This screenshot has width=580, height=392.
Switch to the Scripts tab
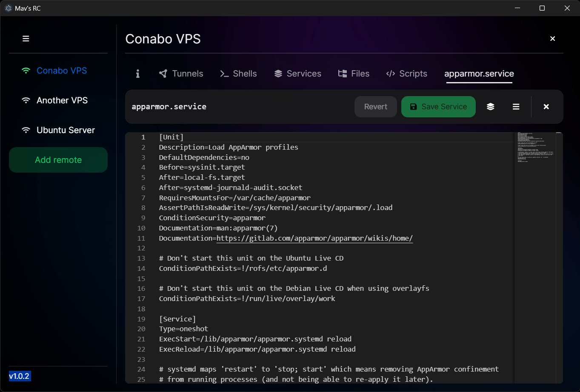pos(406,74)
